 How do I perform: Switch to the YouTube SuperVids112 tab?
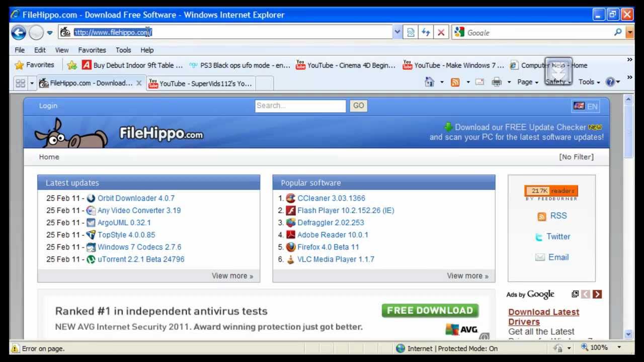(x=201, y=83)
